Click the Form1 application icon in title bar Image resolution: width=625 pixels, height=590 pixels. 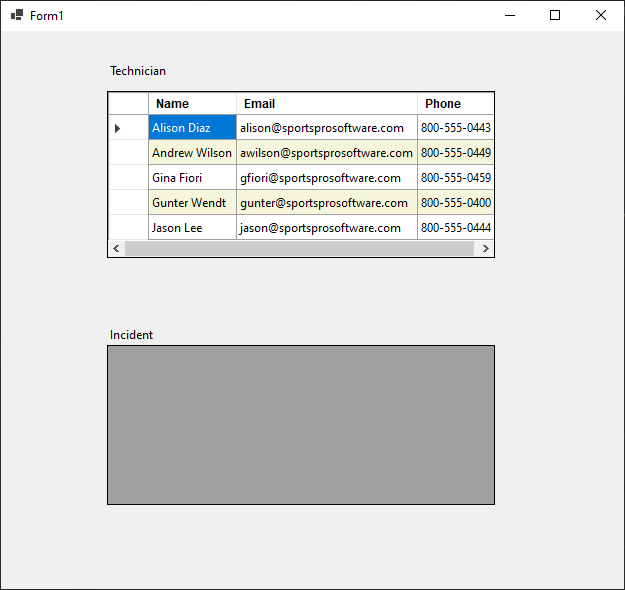pos(17,16)
